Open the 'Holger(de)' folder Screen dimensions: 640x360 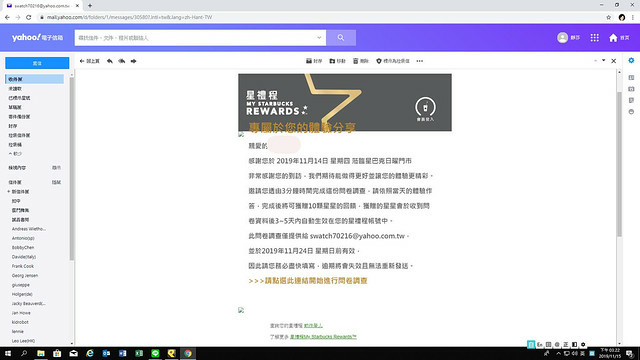tap(22, 294)
